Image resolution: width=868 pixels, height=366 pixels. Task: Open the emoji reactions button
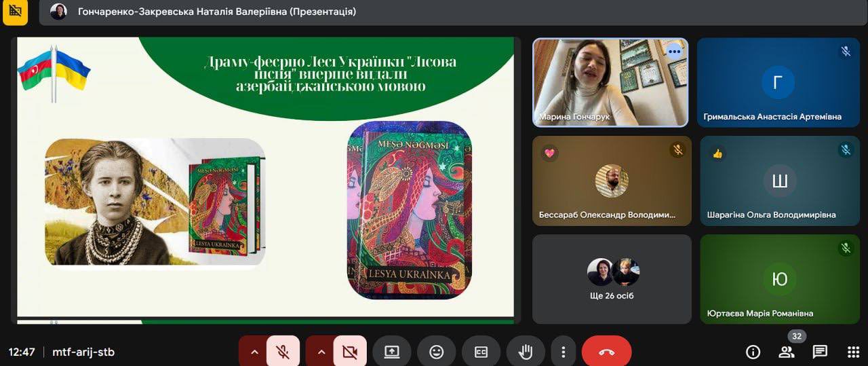(x=437, y=352)
